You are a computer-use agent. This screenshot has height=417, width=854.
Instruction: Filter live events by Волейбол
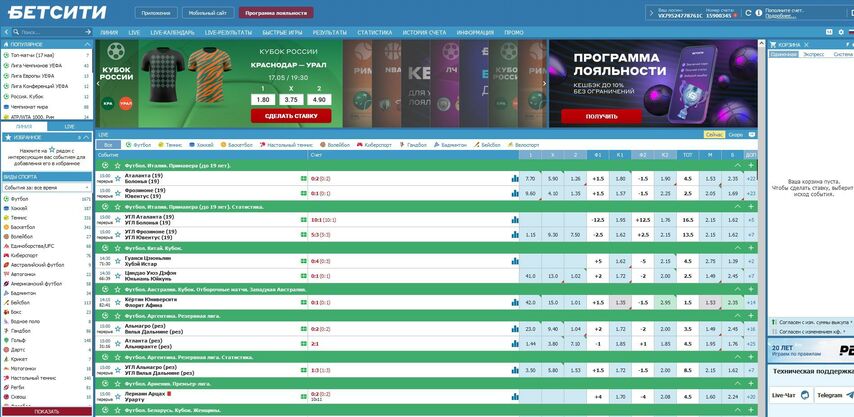click(x=335, y=145)
